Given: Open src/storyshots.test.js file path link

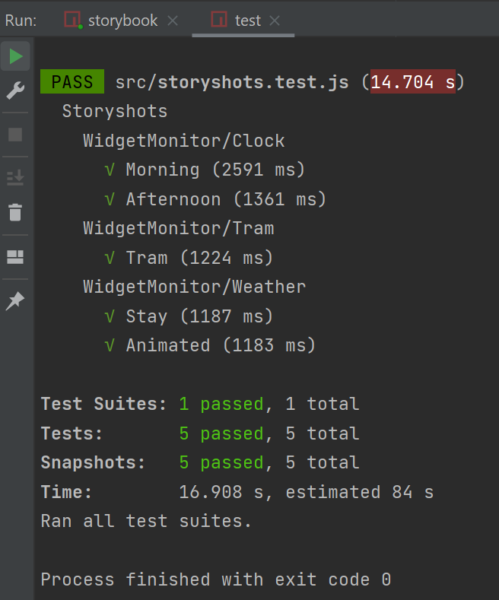Looking at the screenshot, I should [x=232, y=82].
